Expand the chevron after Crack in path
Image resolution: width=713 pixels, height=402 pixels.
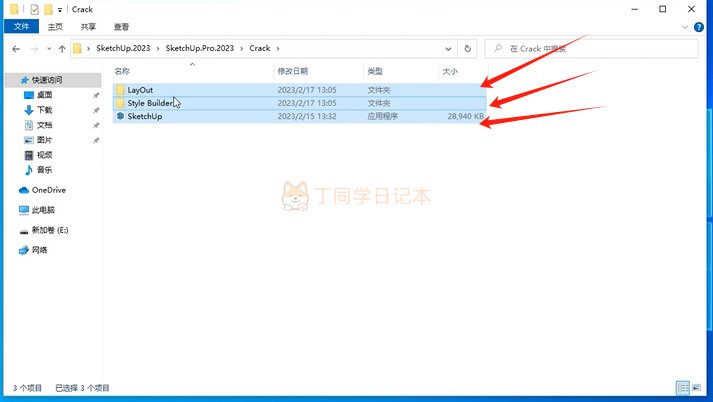tap(278, 48)
